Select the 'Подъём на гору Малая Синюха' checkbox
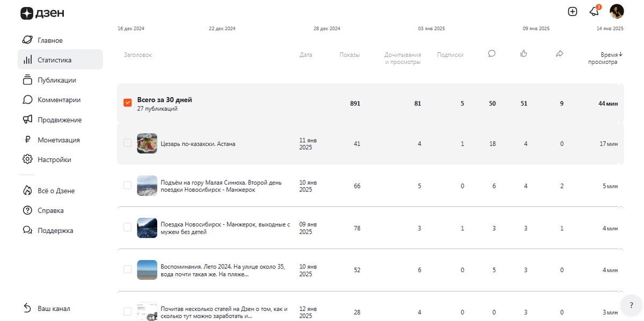 tap(128, 185)
